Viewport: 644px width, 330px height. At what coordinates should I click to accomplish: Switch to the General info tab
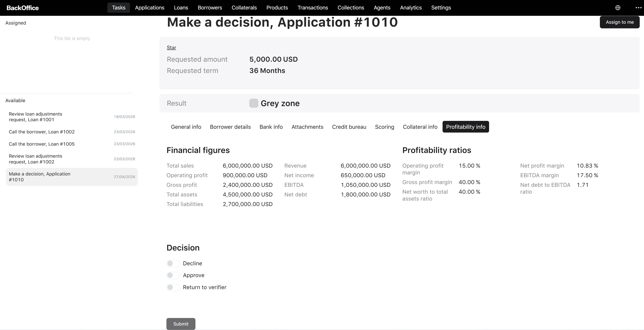coord(186,127)
